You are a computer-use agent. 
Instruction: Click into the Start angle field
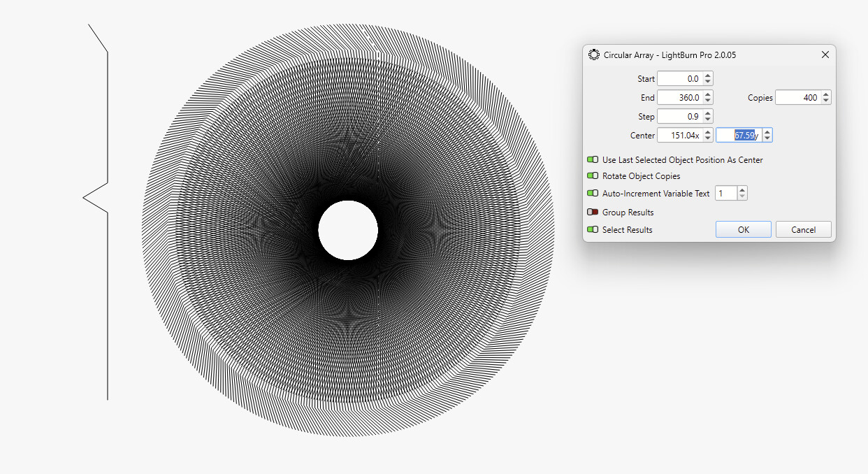[x=679, y=79]
